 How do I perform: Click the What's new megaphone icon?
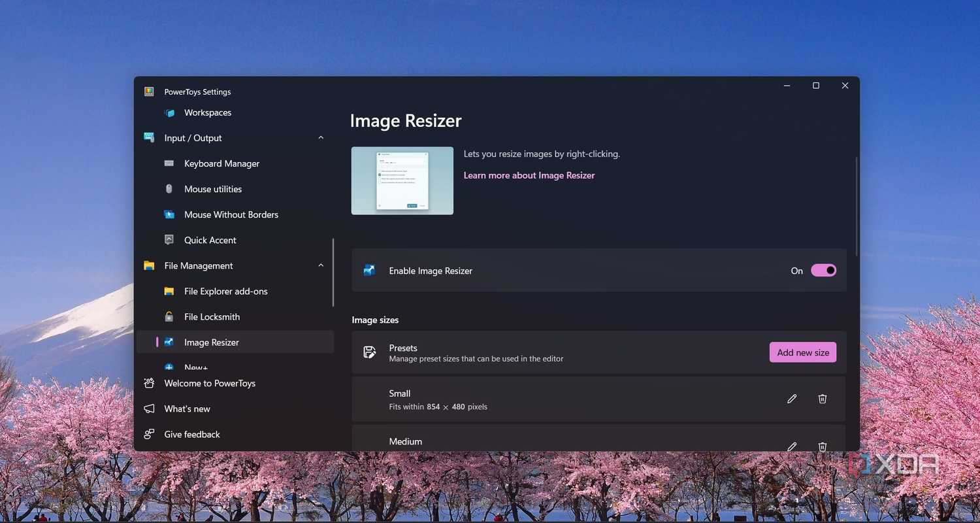click(149, 409)
